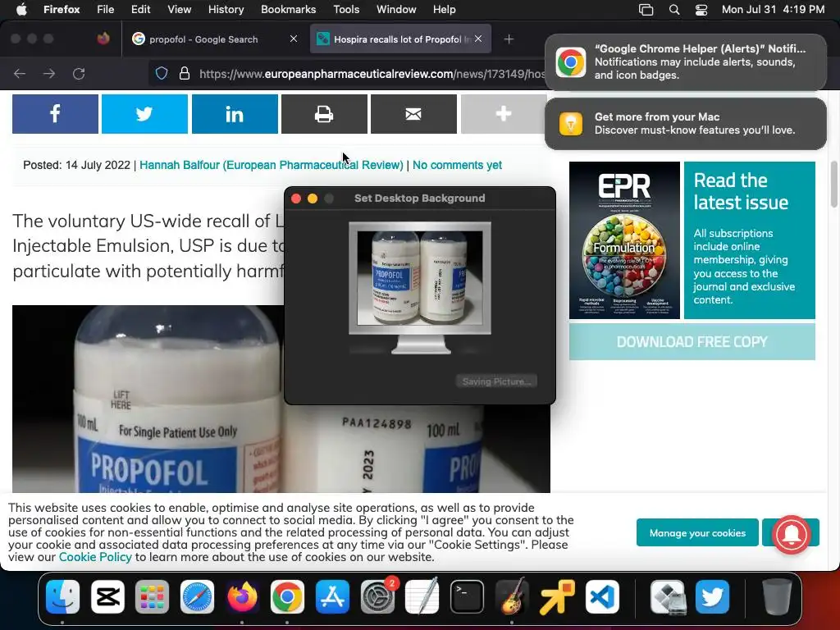This screenshot has height=630, width=840.
Task: Open Control Center in menu bar
Action: [701, 10]
